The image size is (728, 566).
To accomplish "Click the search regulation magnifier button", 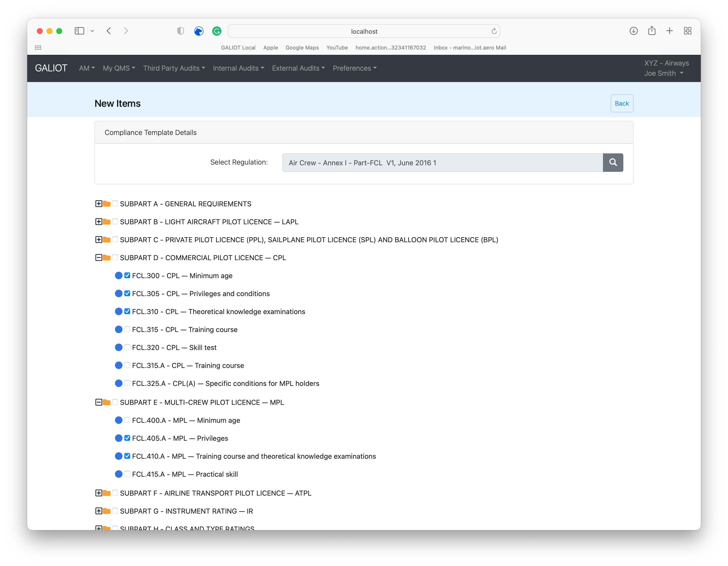I will (x=613, y=163).
